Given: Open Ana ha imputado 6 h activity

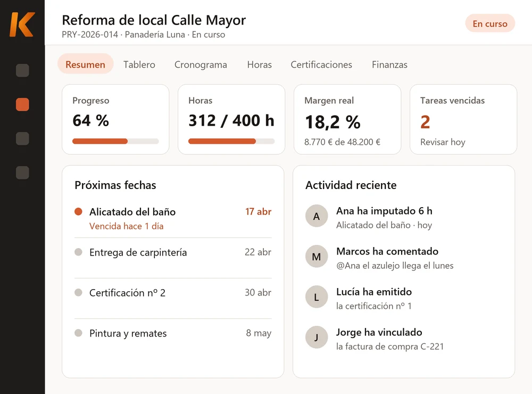Looking at the screenshot, I should (384, 211).
